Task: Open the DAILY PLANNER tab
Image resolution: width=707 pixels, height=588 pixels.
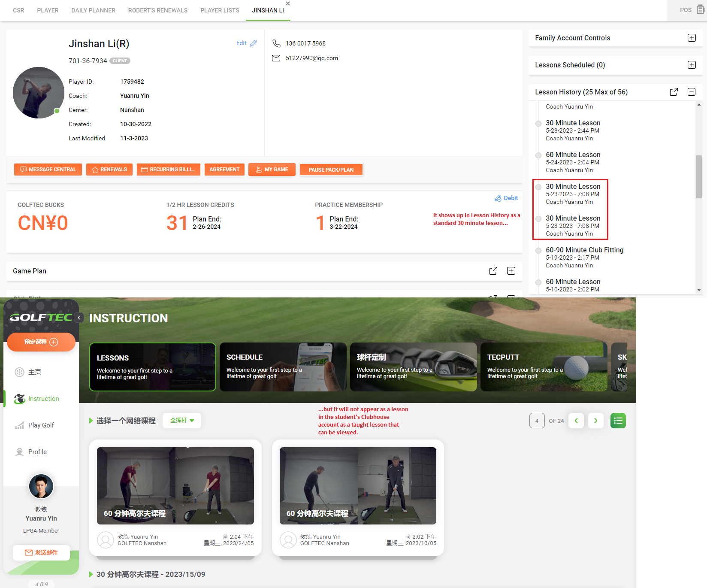Action: click(x=93, y=10)
